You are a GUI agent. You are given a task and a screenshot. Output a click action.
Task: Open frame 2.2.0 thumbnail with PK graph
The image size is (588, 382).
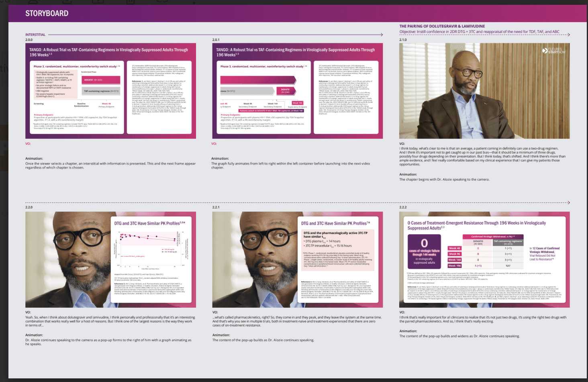[x=110, y=260]
